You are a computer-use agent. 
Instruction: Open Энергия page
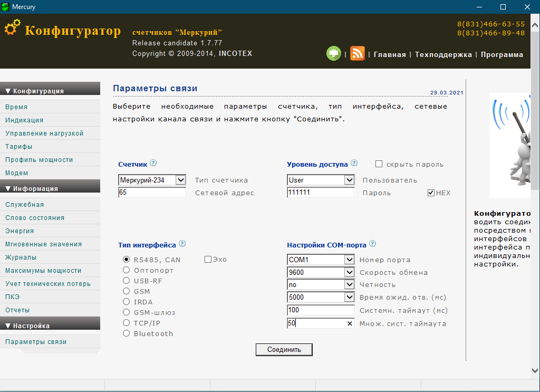(50, 231)
